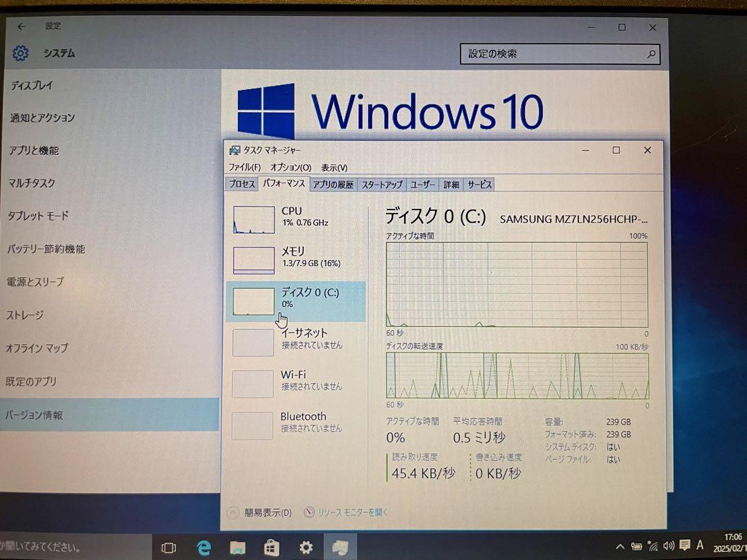Open ディスプレイ in the Settings sidebar
This screenshot has width=747, height=560.
tap(32, 86)
